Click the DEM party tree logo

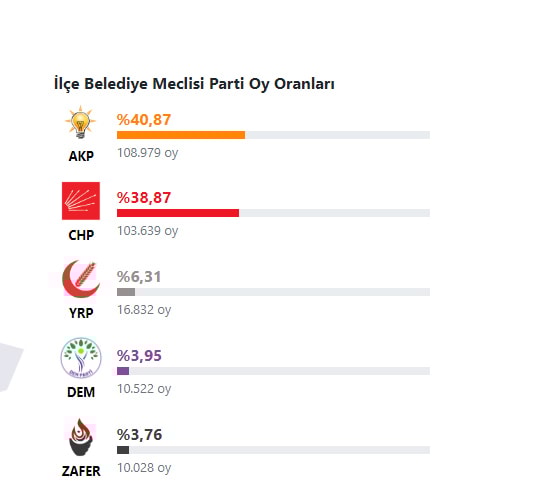[81, 358]
